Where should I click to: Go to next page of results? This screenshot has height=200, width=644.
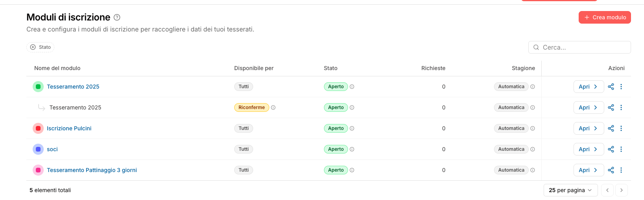click(622, 190)
